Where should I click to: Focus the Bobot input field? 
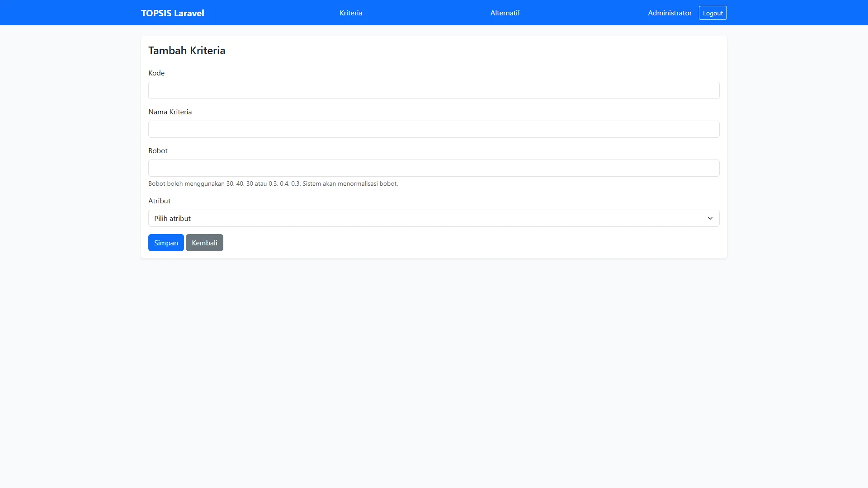(x=434, y=168)
